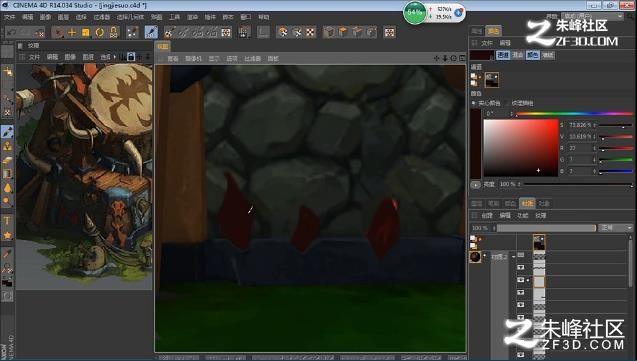This screenshot has height=361, width=637.
Task: Click the Scale tool in top toolbar
Action: coord(86,32)
